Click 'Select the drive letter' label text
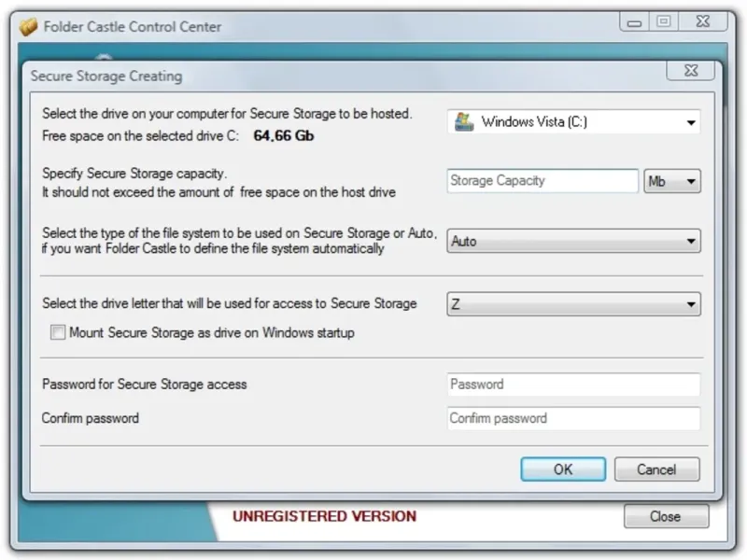 (230, 303)
